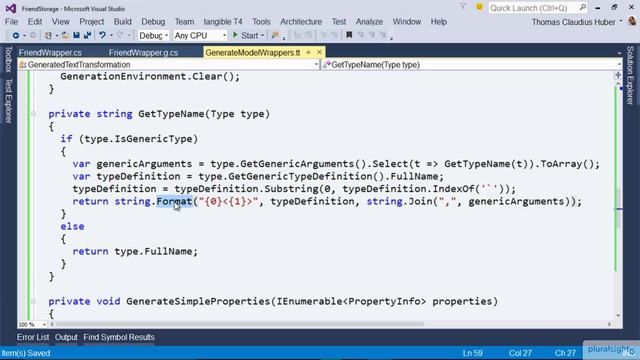
Task: Open the Find Symbol Results tab
Action: coord(119,337)
